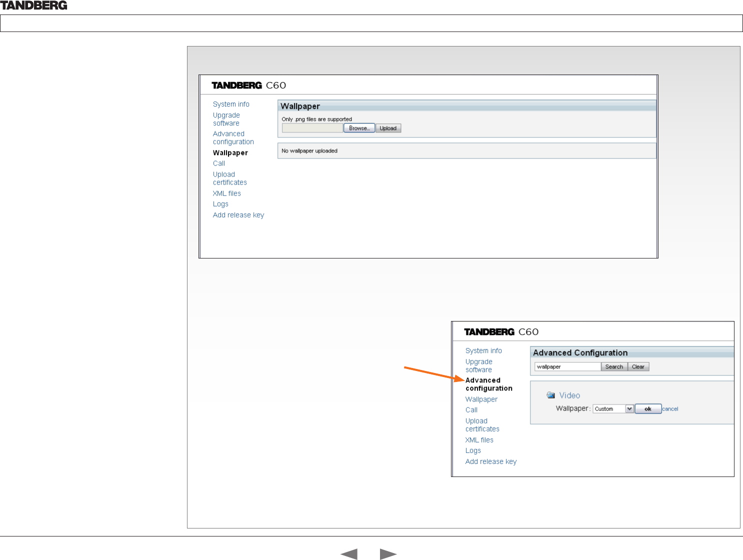This screenshot has height=560, width=743.
Task: Click 'No wallpaper uploaded' status text
Action: pos(309,150)
